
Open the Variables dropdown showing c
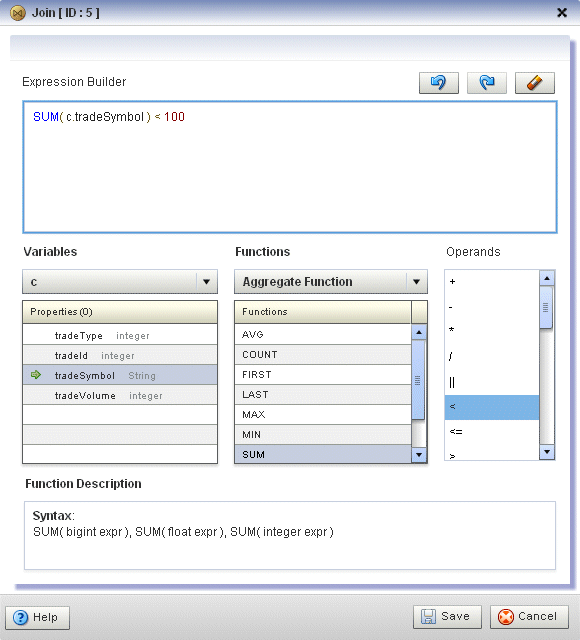120,282
